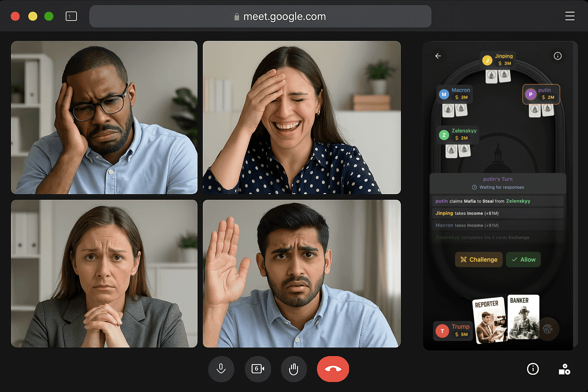Select the Banker card
The height and width of the screenshot is (392, 588).
pyautogui.click(x=523, y=317)
